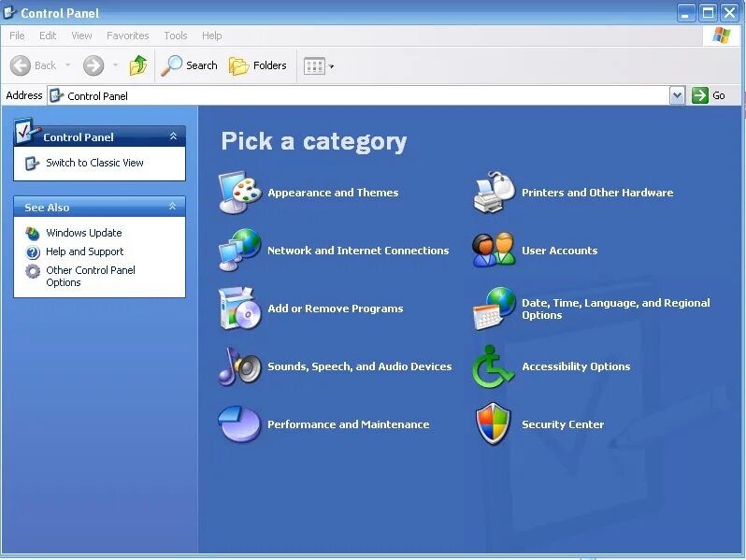Click the User Accounts people icon
746x560 pixels.
click(494, 250)
